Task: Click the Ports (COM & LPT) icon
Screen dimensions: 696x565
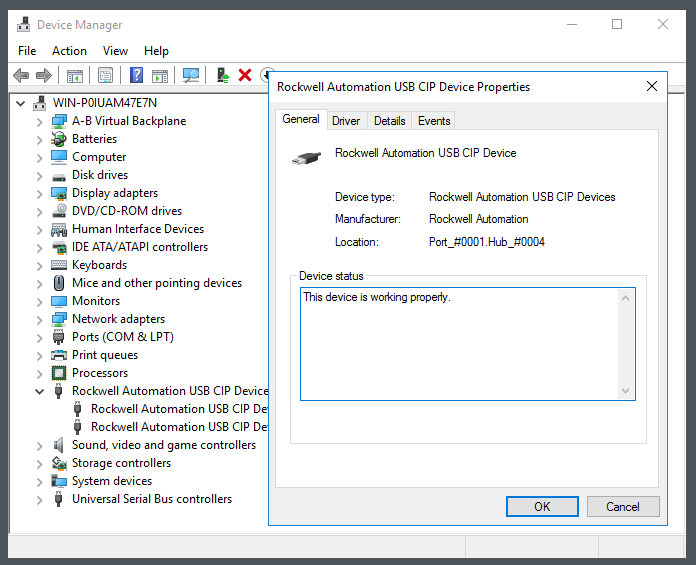Action: pyautogui.click(x=58, y=337)
